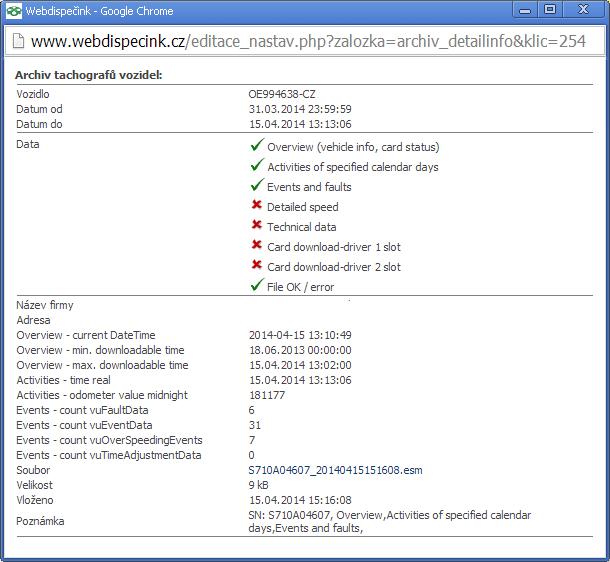Viewport: 610px width, 562px height.
Task: Click the Archiv tachografů vozidel heading
Action: [89, 75]
